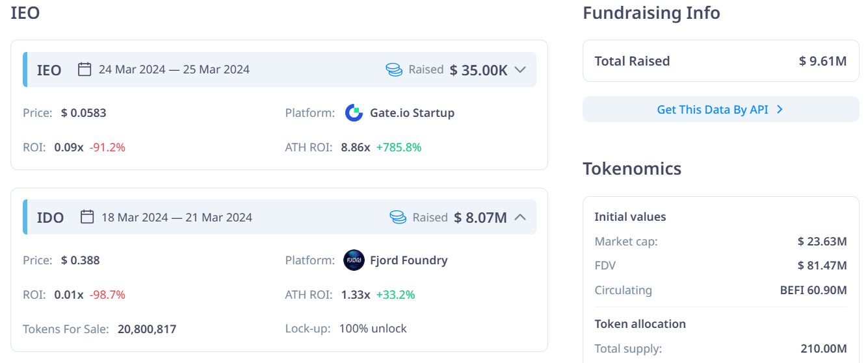Click the Total Raised $ 9.61M card
Image resolution: width=868 pixels, height=363 pixels.
coord(720,61)
